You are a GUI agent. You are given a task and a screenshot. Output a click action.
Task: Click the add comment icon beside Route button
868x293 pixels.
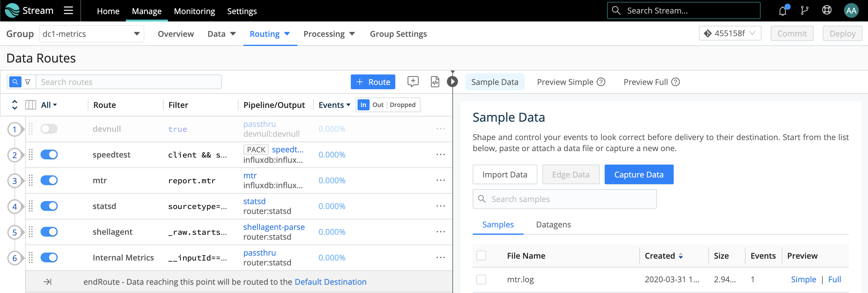pyautogui.click(x=413, y=82)
